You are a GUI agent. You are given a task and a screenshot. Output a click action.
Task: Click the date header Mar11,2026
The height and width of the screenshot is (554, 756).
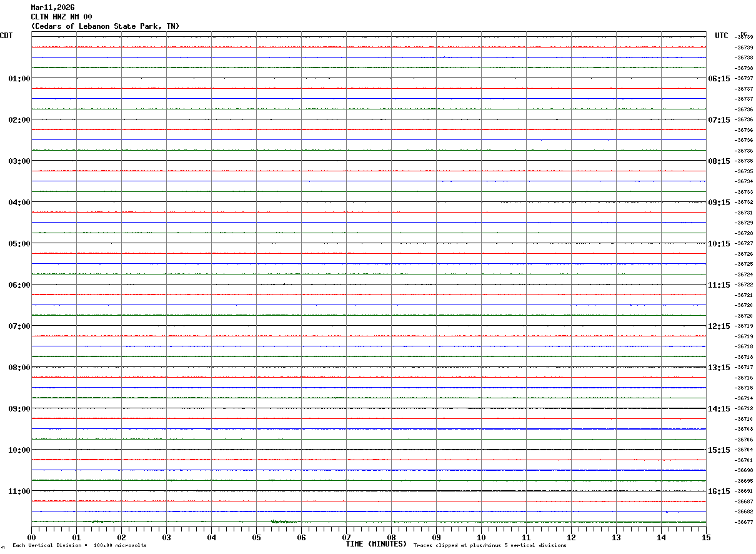tap(52, 8)
